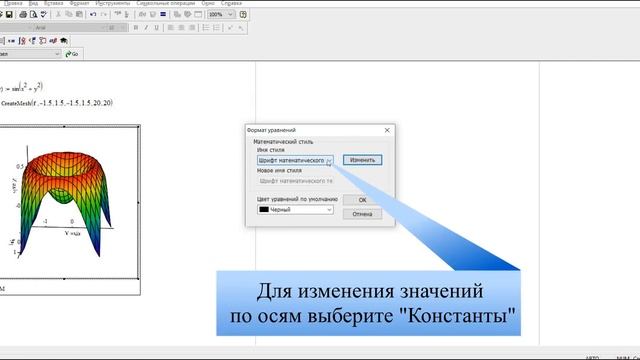Run the Check Spelling tool
Image resolution: width=640 pixels, height=360 pixels.
point(44,15)
